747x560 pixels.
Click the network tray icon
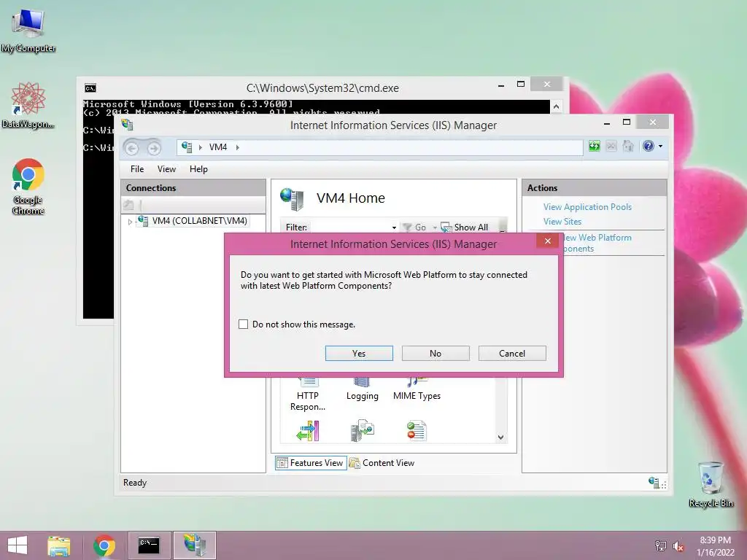coord(661,546)
